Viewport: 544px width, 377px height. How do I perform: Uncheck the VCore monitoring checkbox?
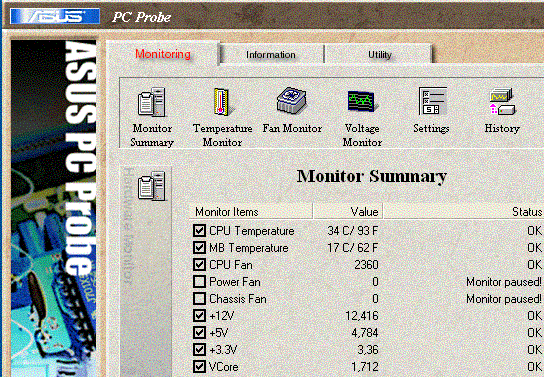(x=199, y=366)
